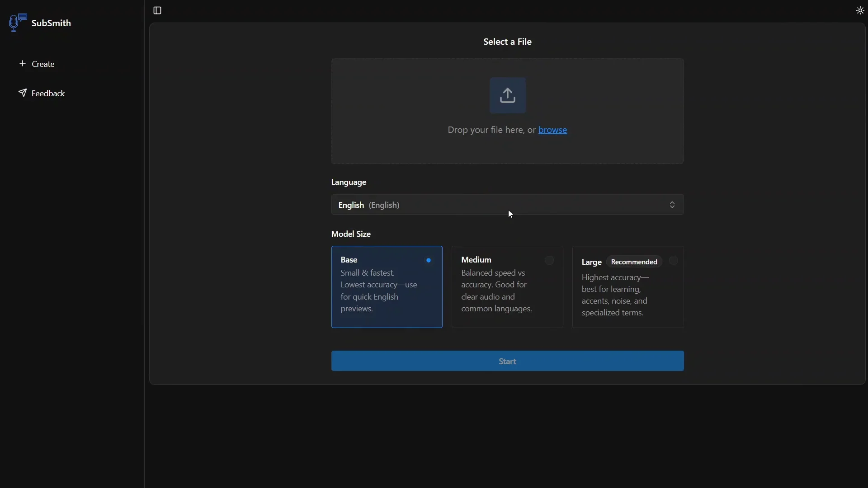Toggle the sidebar panel icon
868x488 pixels.
click(157, 10)
